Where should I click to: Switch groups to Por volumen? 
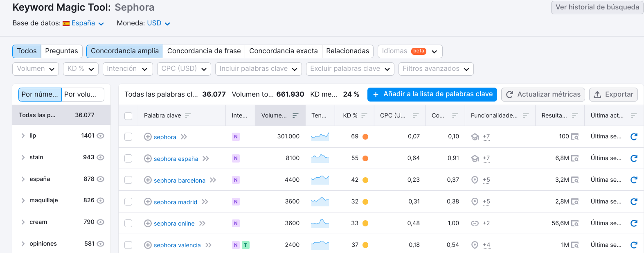point(83,95)
